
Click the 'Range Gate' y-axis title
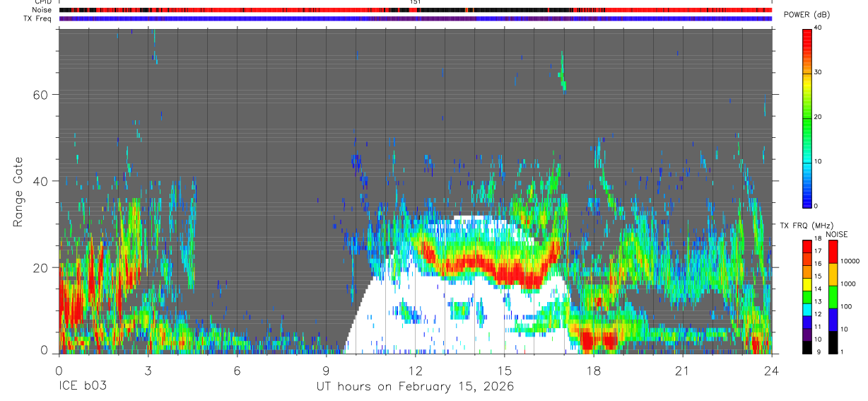tap(19, 192)
